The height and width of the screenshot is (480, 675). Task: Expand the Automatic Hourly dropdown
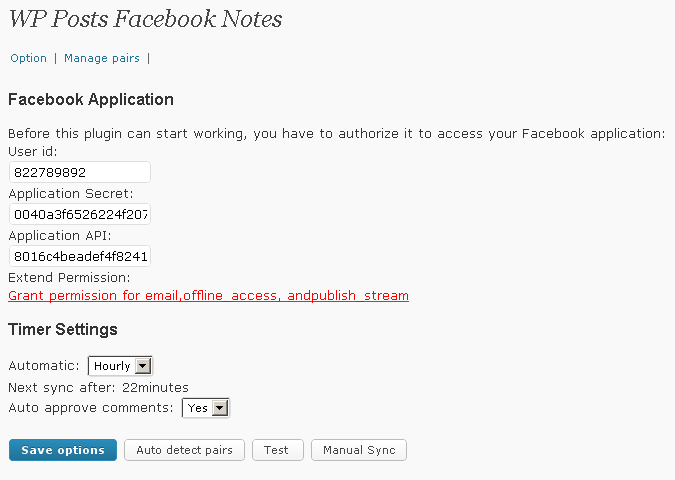point(120,366)
